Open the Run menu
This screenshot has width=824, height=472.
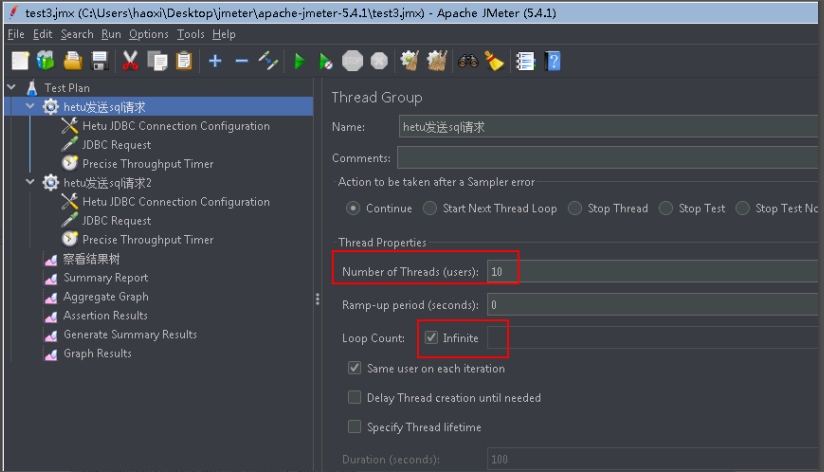point(111,34)
